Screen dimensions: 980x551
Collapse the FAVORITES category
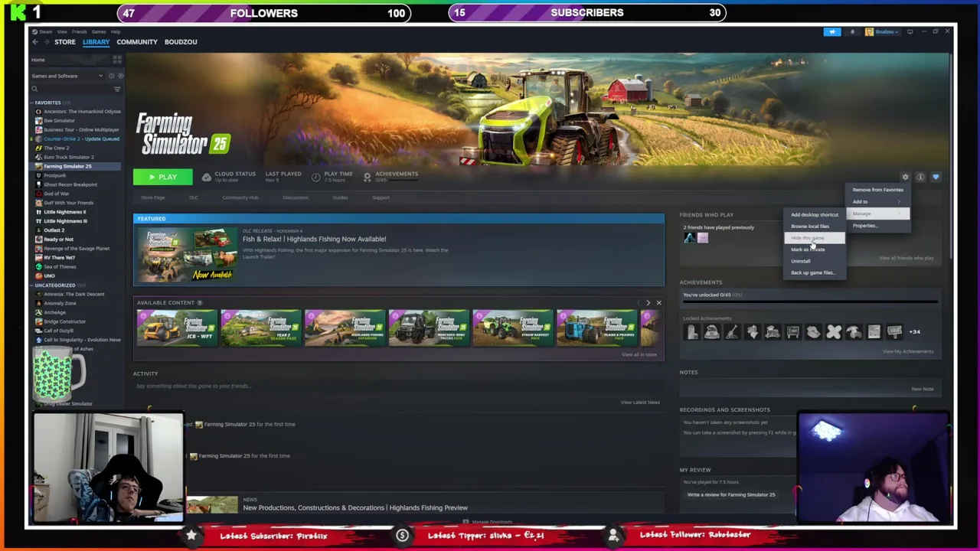(x=33, y=103)
